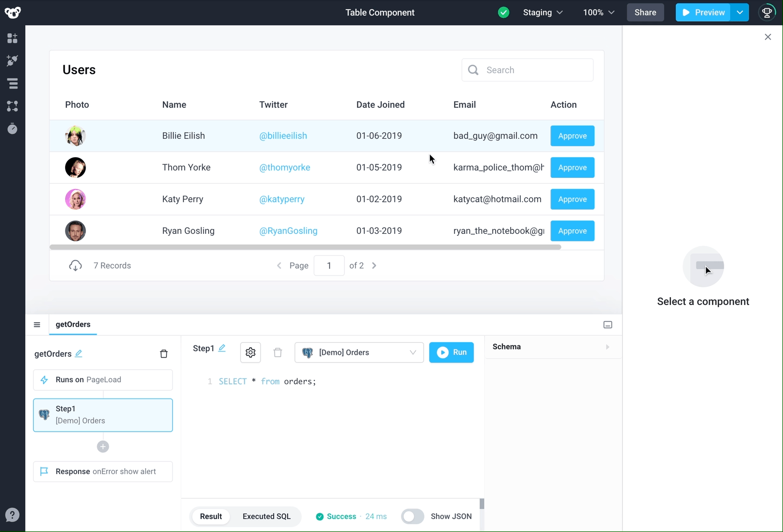Open the Staging environment dropdown

pyautogui.click(x=543, y=12)
